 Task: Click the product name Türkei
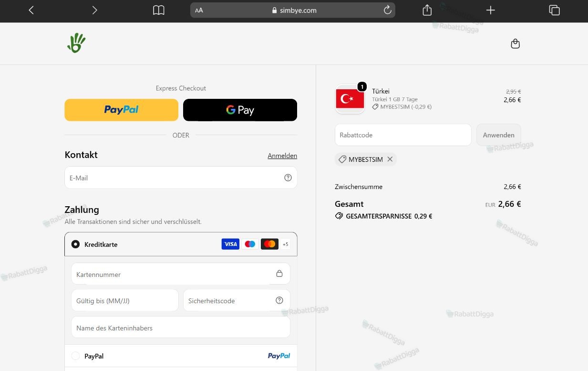pos(381,91)
